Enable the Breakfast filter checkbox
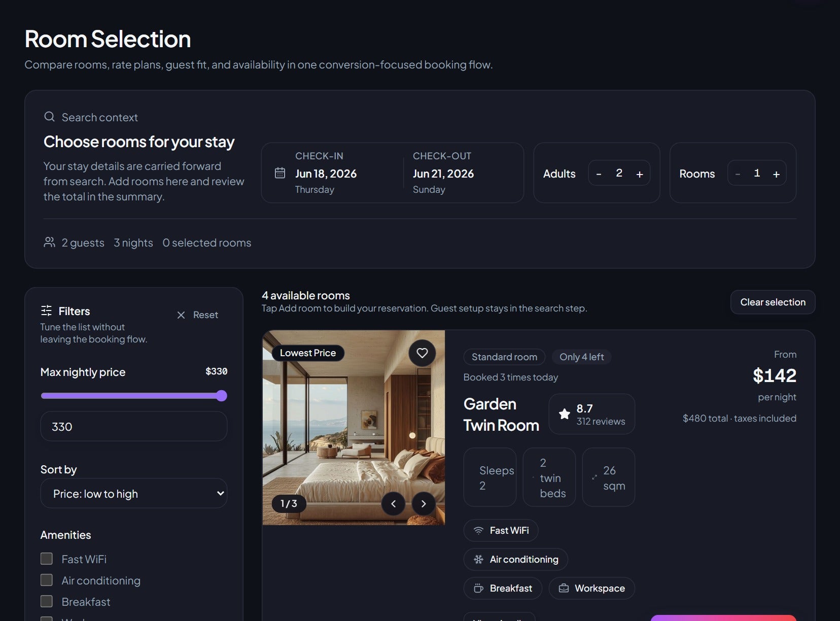 pyautogui.click(x=47, y=601)
